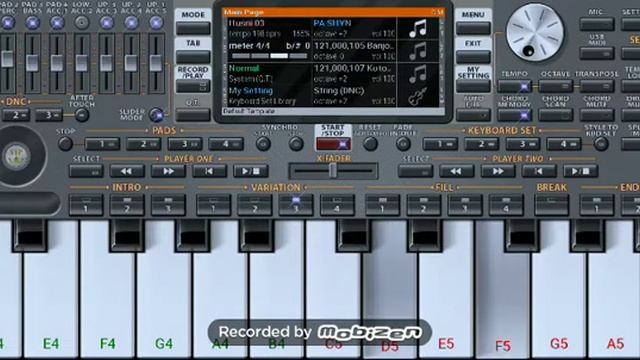Viewport: 640px width, 360px height.
Task: Fast-forward Player One
Action: [x=168, y=171]
